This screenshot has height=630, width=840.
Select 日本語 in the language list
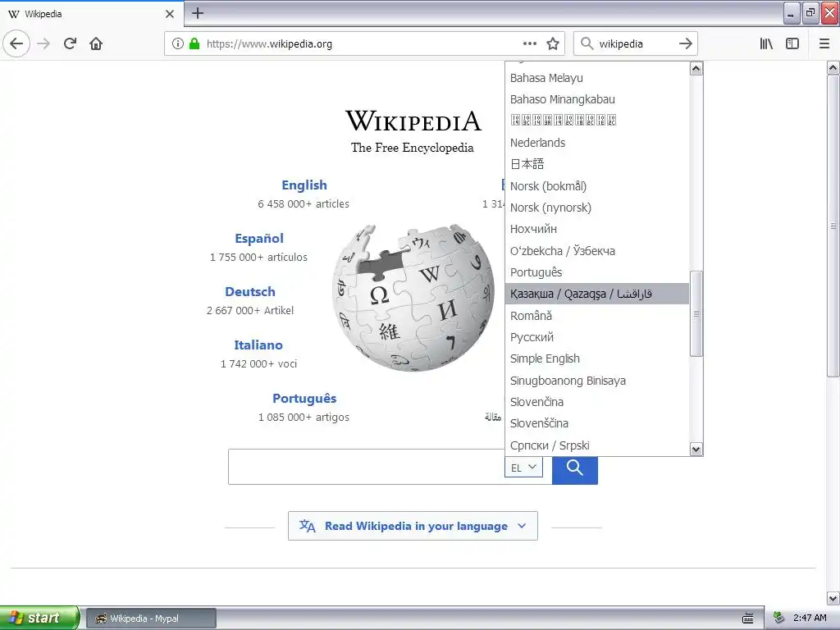(597, 164)
